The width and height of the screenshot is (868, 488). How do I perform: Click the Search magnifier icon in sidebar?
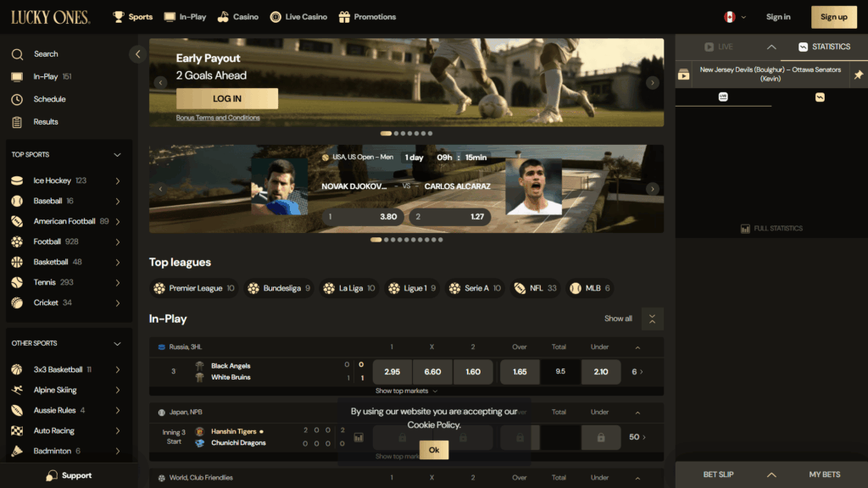[17, 53]
